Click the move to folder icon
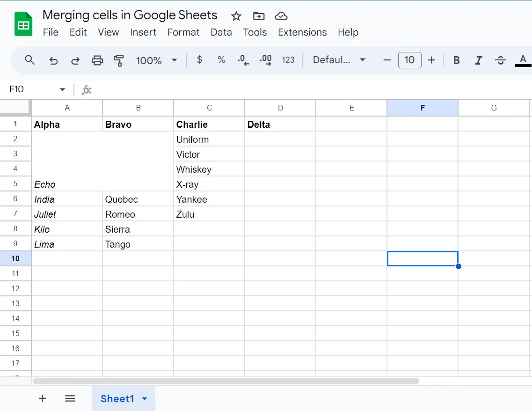 pyautogui.click(x=259, y=16)
